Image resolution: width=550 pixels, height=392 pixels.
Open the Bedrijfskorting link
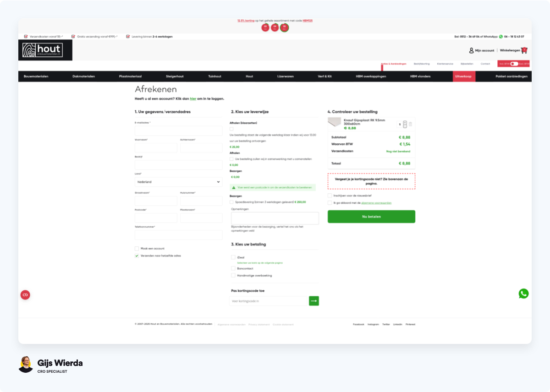422,64
